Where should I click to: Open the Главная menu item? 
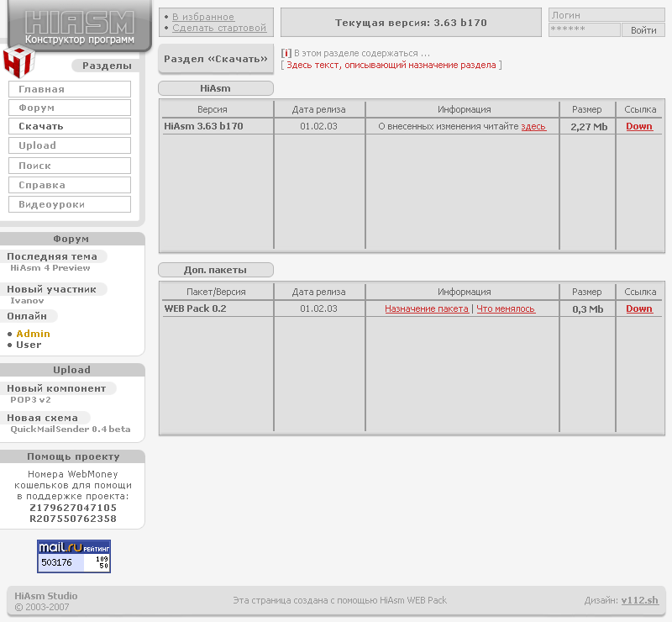pyautogui.click(x=70, y=89)
